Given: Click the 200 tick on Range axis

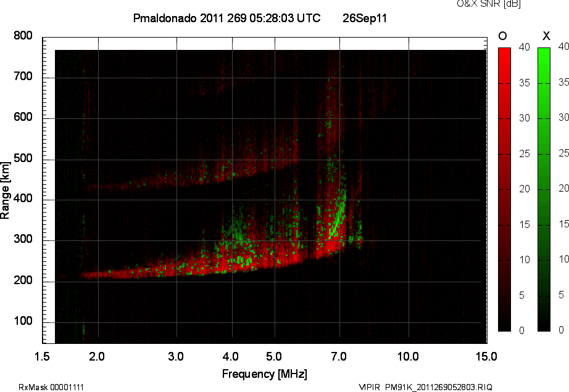Looking at the screenshot, I should 23,280.
